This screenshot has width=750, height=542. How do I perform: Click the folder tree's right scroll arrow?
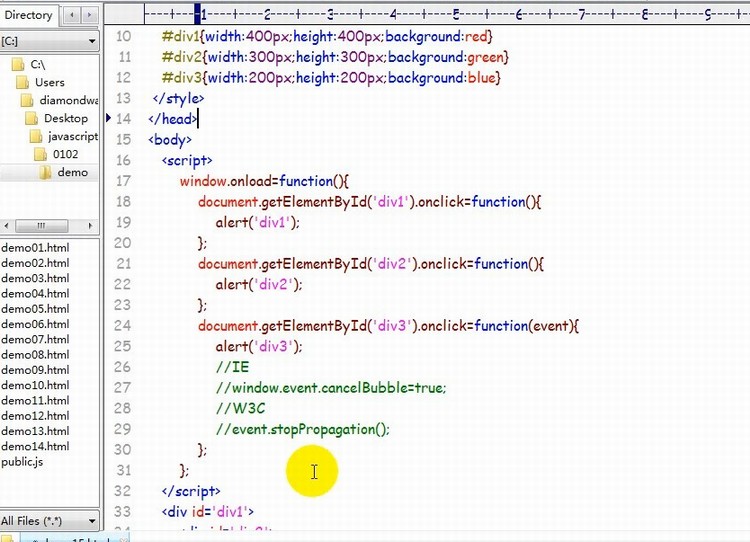coord(90,226)
